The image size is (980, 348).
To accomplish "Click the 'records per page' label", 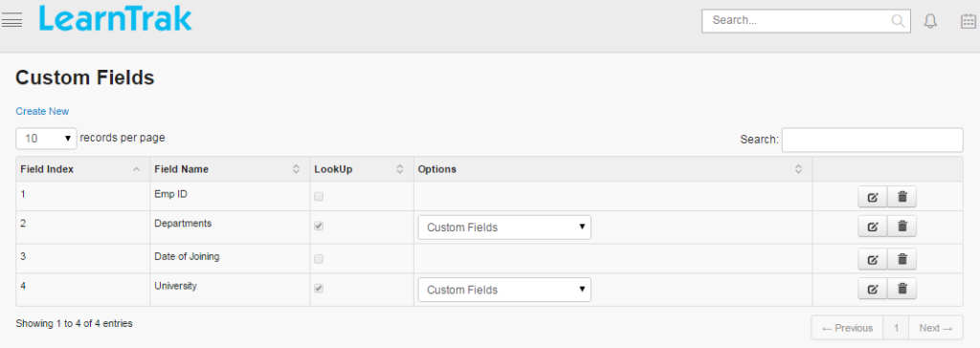I will click(x=122, y=138).
